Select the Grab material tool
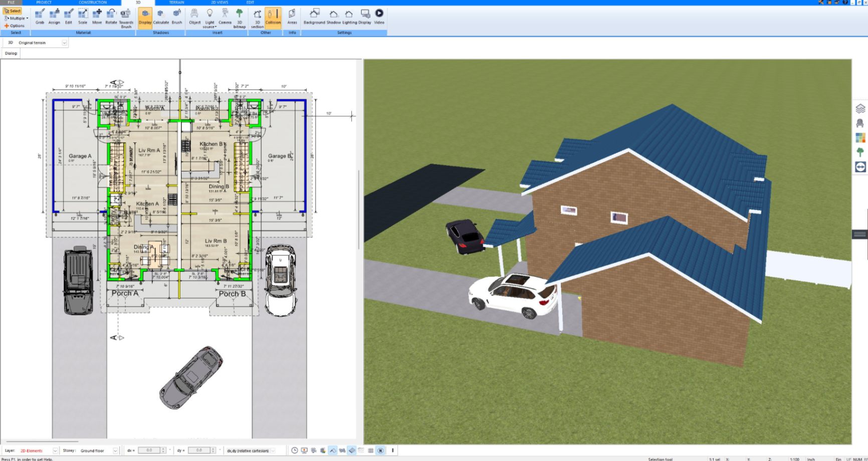The width and height of the screenshot is (868, 461). (40, 17)
